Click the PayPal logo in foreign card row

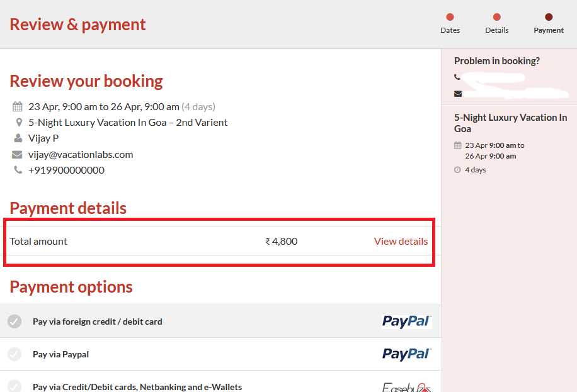tap(406, 322)
